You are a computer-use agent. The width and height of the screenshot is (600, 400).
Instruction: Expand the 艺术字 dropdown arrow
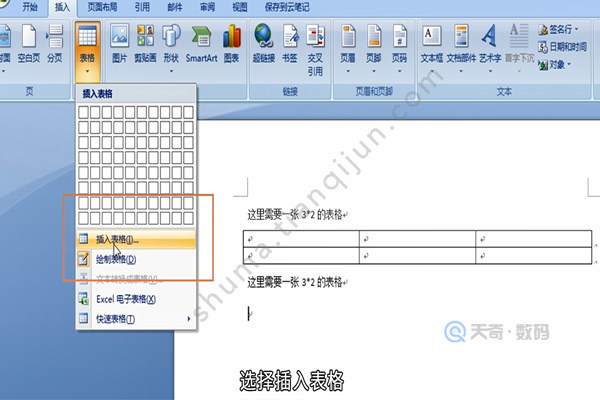[x=490, y=71]
